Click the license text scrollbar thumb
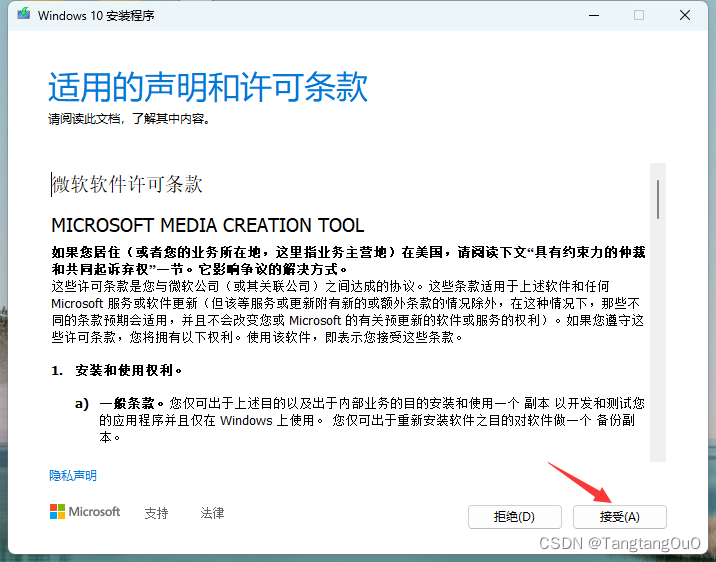Viewport: 716px width, 562px height. pos(658,199)
